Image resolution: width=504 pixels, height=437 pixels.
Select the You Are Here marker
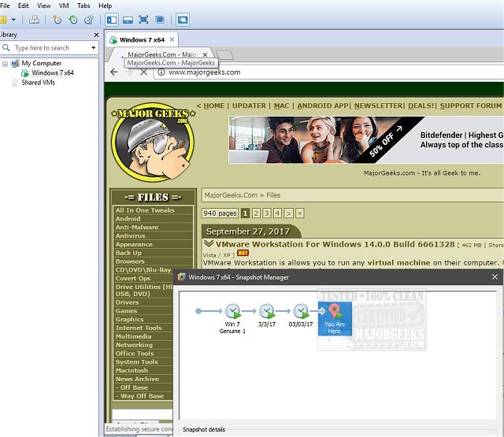coord(335,319)
